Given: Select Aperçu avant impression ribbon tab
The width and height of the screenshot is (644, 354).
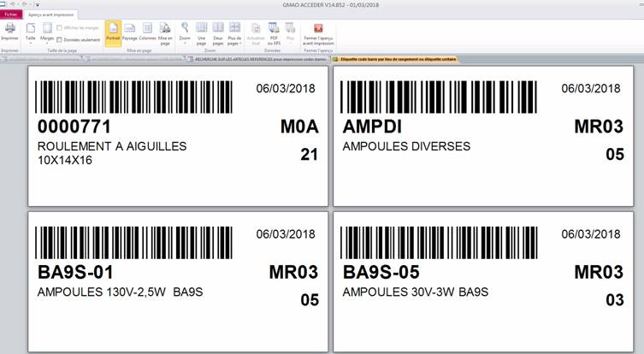Looking at the screenshot, I should [51, 15].
